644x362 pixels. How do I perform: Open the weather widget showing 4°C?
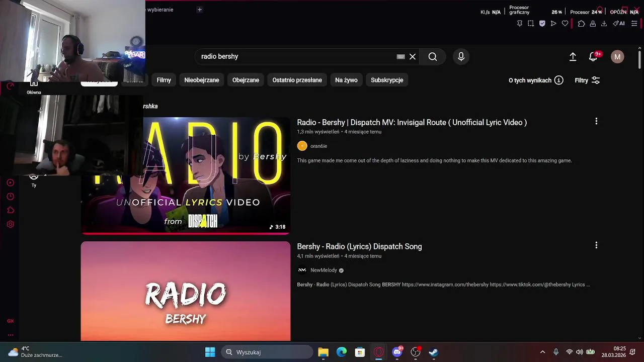point(35,352)
